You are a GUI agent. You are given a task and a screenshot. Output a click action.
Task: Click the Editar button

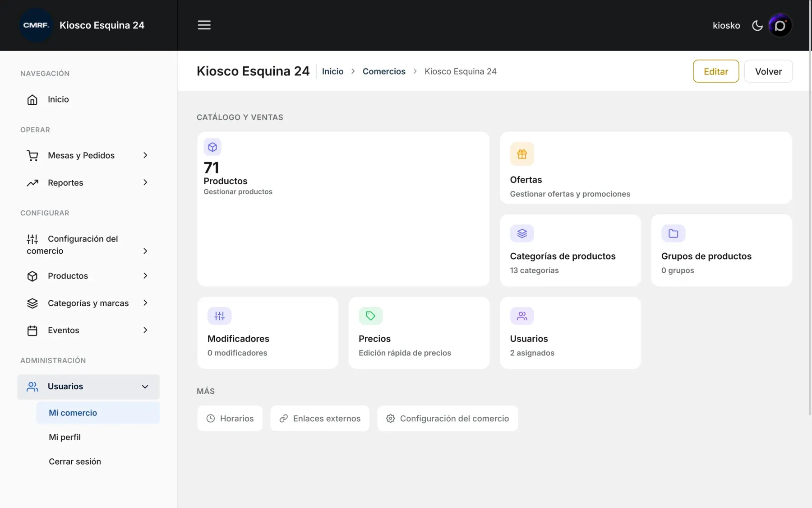coord(716,71)
